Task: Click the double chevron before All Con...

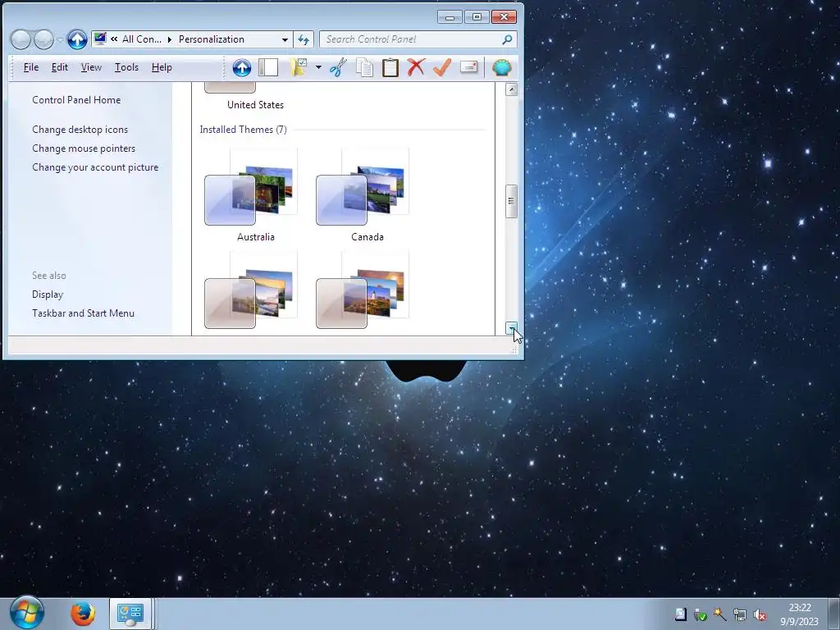Action: tap(114, 39)
